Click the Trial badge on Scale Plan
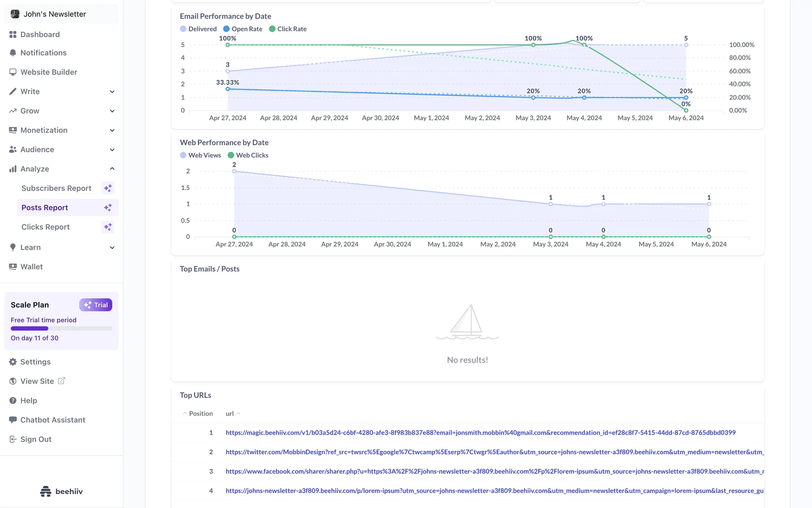The height and width of the screenshot is (508, 812). pos(96,305)
